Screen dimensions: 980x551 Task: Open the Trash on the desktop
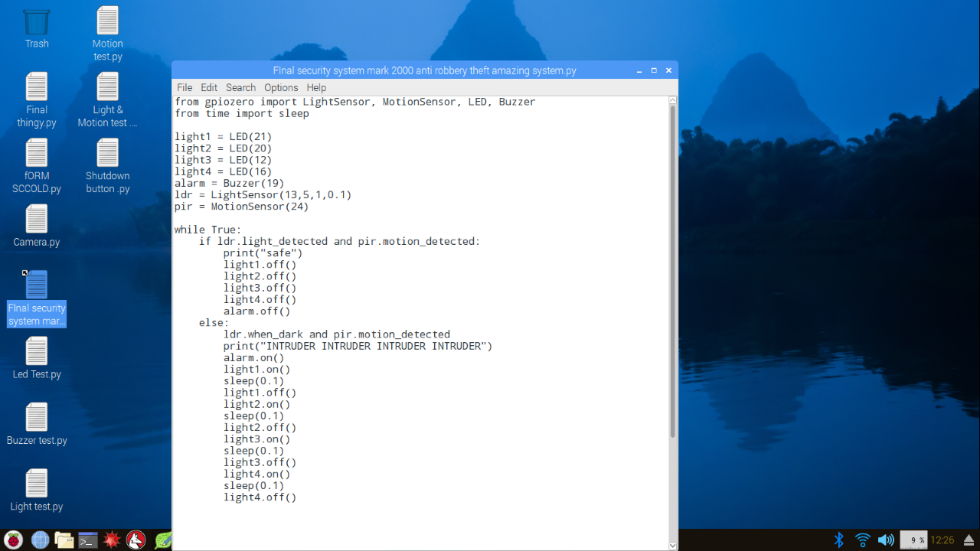point(36,23)
